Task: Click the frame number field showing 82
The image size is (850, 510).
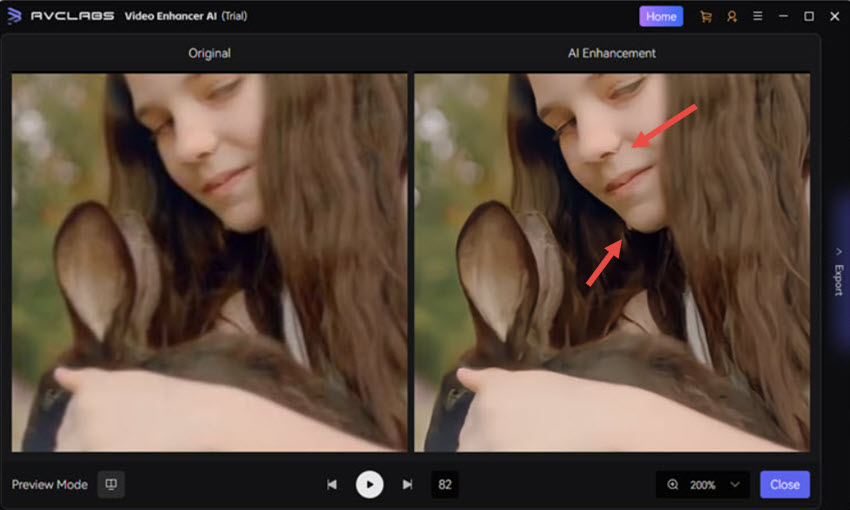Action: tap(445, 485)
